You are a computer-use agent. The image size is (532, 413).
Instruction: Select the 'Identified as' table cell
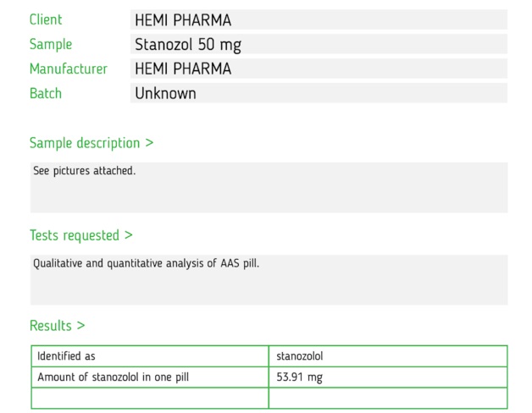150,356
